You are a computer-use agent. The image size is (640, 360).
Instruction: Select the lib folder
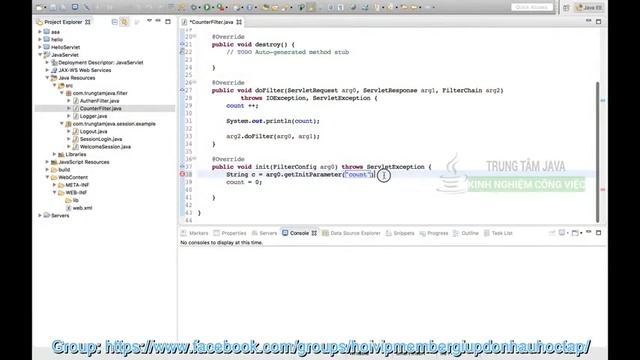click(x=76, y=200)
